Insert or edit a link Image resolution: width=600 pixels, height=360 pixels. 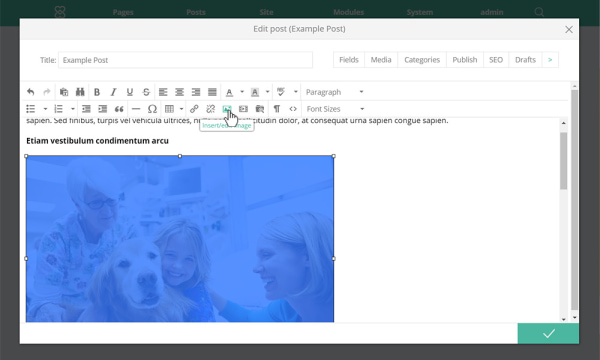point(194,109)
